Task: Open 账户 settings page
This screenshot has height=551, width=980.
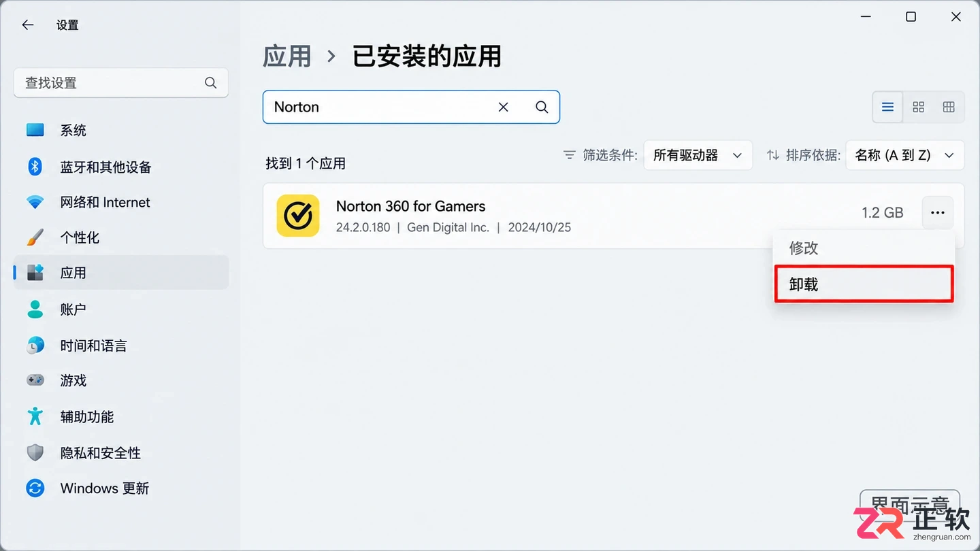Action: (121, 309)
